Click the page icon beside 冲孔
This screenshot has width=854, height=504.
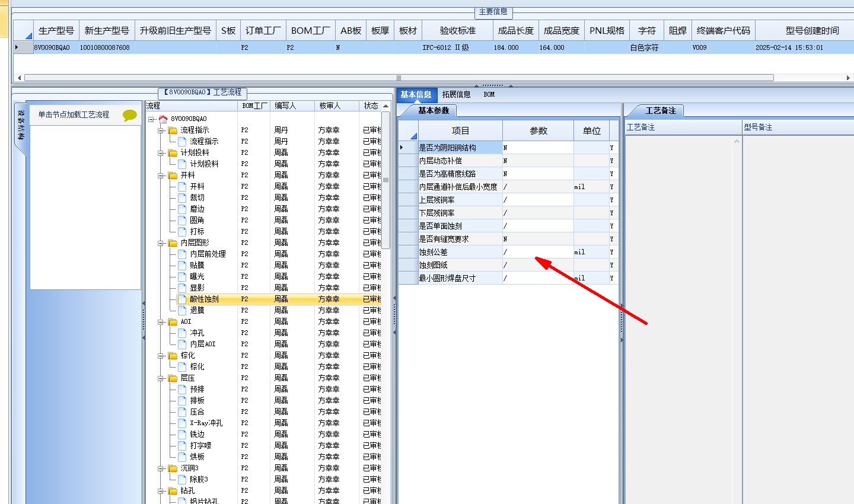(183, 333)
